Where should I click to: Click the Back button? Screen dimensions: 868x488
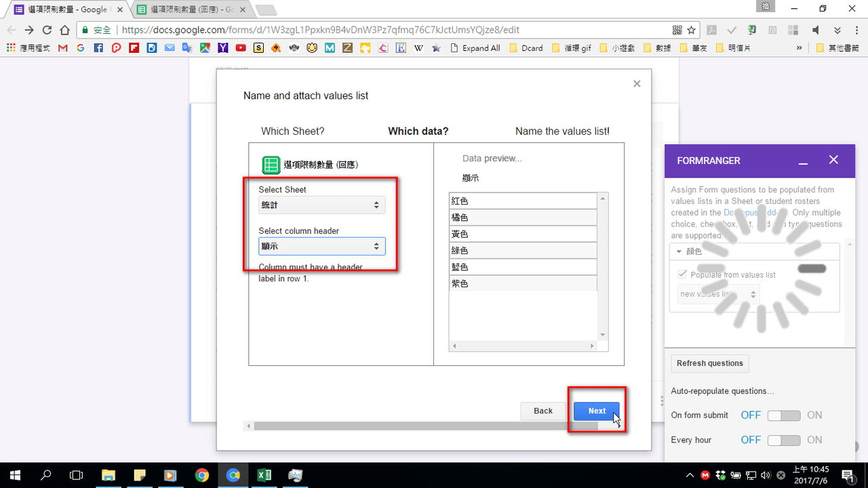(x=543, y=411)
